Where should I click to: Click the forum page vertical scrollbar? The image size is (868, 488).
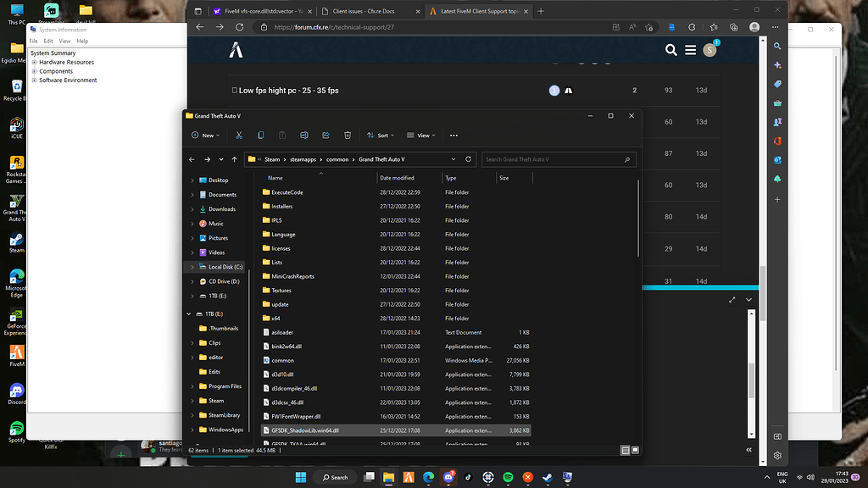tap(762, 293)
